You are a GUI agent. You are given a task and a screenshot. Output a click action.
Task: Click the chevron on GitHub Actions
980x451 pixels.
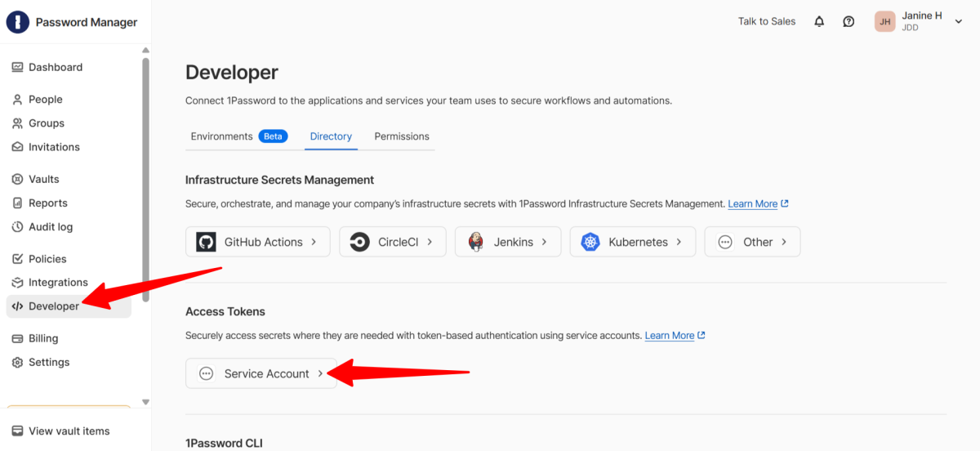click(314, 242)
